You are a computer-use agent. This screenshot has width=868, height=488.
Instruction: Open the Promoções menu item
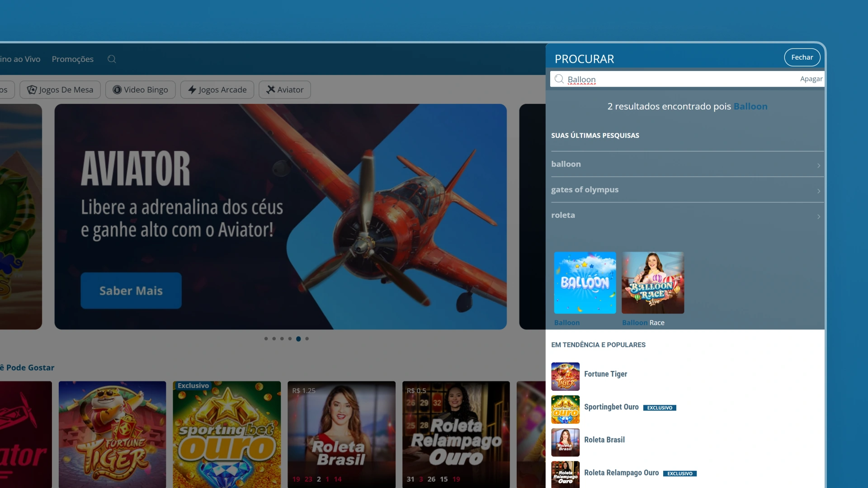click(x=72, y=59)
